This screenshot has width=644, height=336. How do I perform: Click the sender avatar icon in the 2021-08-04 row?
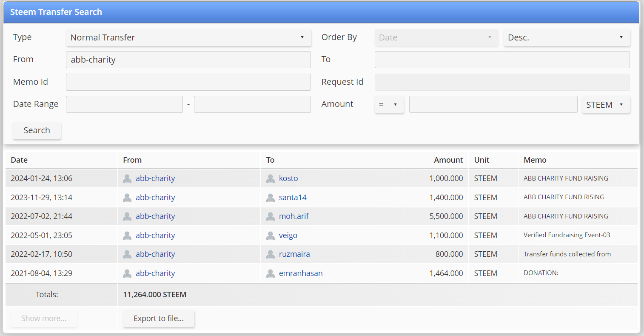127,273
